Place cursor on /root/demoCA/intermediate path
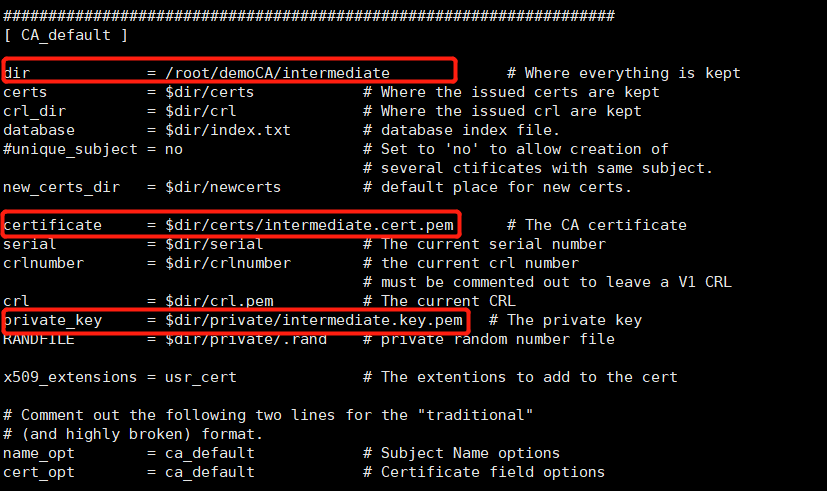The height and width of the screenshot is (491, 827). tap(277, 73)
